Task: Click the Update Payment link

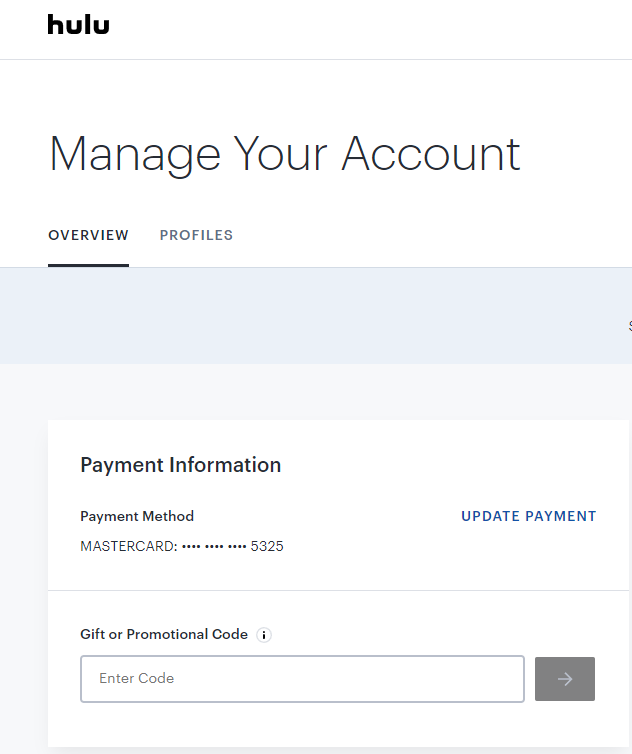Action: click(x=528, y=517)
